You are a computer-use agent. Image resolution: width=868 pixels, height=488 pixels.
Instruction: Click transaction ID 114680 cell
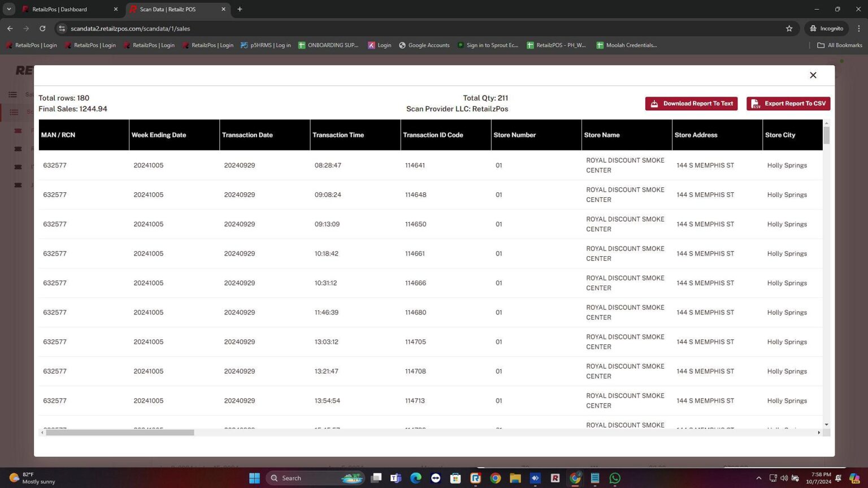415,313
